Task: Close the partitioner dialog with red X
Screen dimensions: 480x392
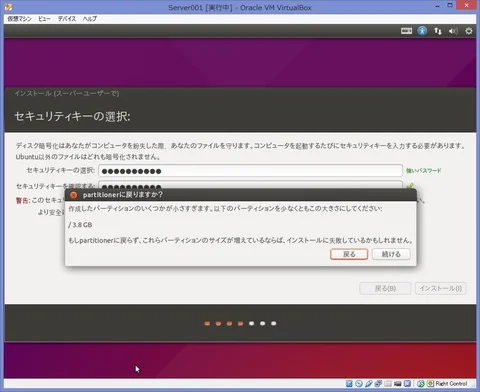Action: (x=74, y=195)
